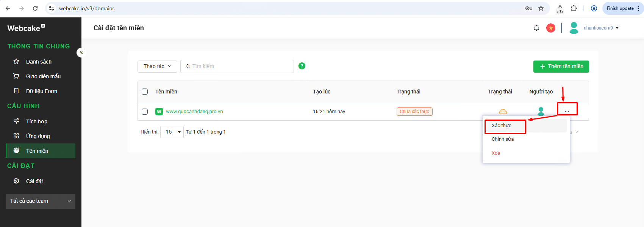Click the creator avatar icon in row
The image size is (644, 227).
[x=541, y=111]
